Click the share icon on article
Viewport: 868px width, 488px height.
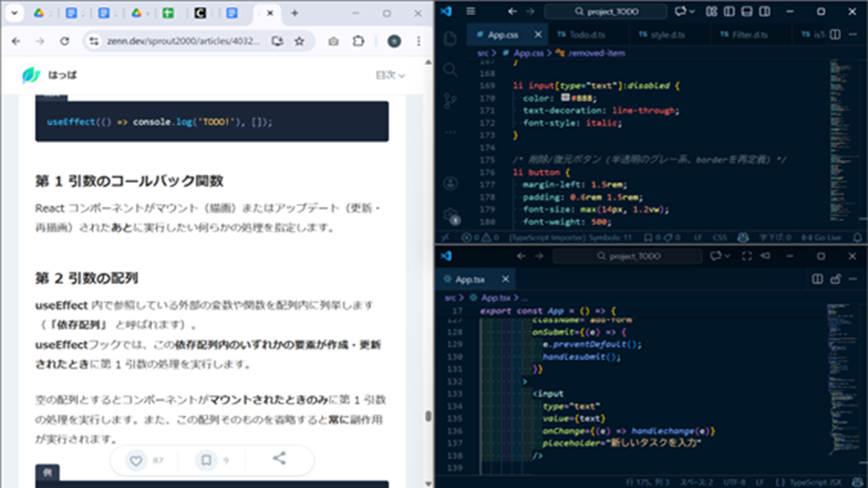[279, 459]
